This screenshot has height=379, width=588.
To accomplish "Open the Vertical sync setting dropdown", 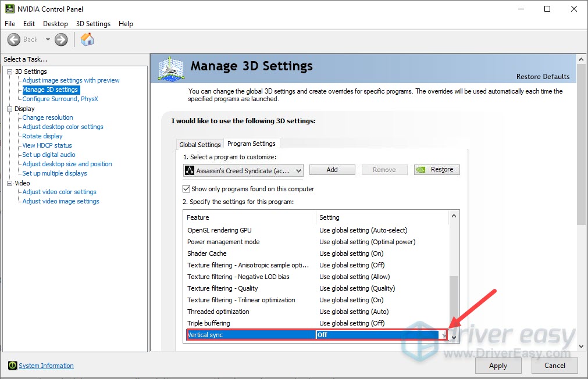I will pos(444,335).
